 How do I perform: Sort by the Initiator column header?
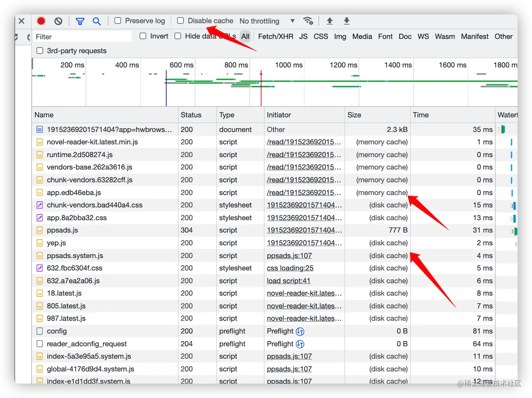(x=304, y=115)
